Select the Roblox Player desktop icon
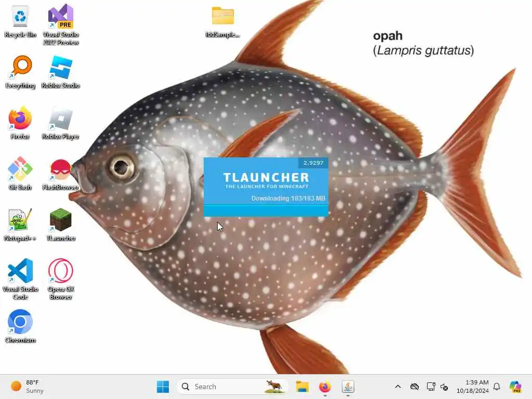The height and width of the screenshot is (399, 532). 61,123
